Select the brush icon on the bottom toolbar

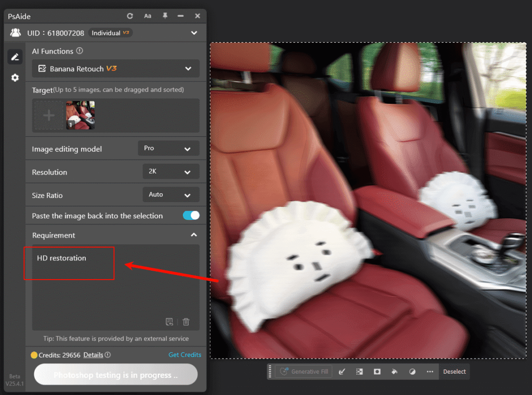tap(342, 371)
